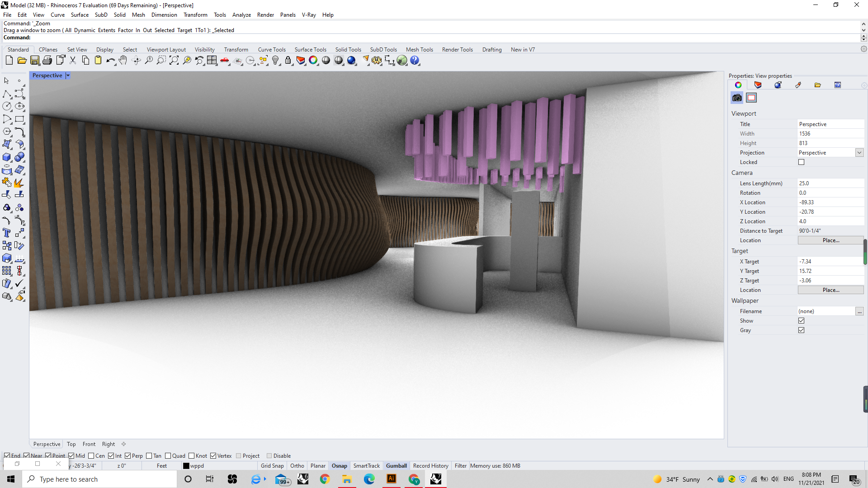Enable the Quad osnap checkbox
The image size is (868, 488).
point(168,456)
